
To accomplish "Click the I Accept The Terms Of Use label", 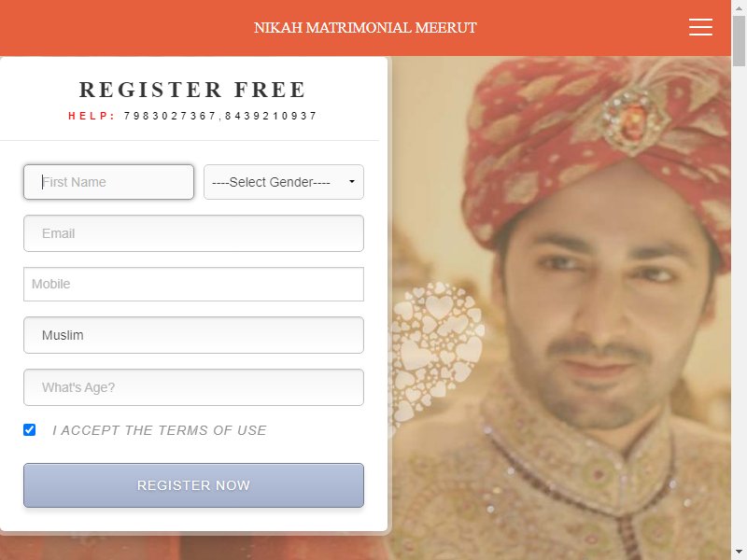I will (x=159, y=430).
